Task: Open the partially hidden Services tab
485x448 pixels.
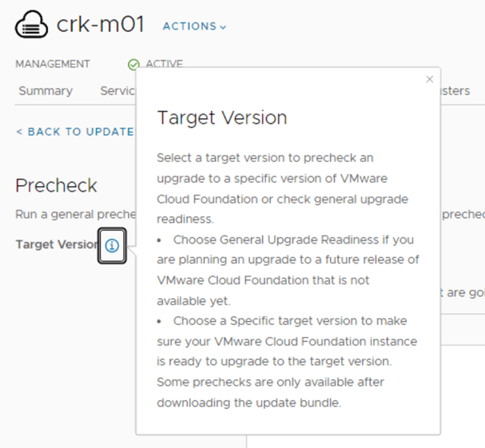Action: coord(117,91)
